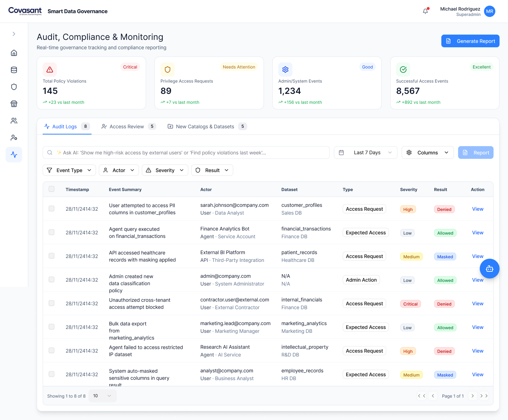
Task: Check the sarah.johnson@company.com row checkbox
Action: tap(52, 209)
